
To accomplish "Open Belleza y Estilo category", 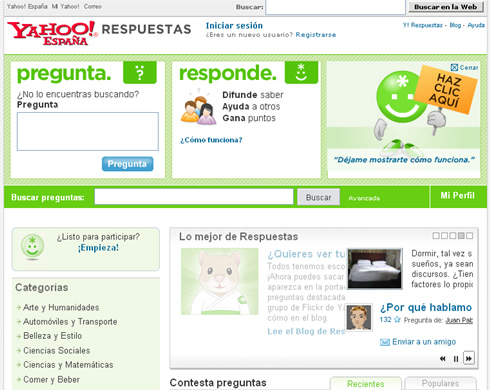I will pyautogui.click(x=52, y=336).
